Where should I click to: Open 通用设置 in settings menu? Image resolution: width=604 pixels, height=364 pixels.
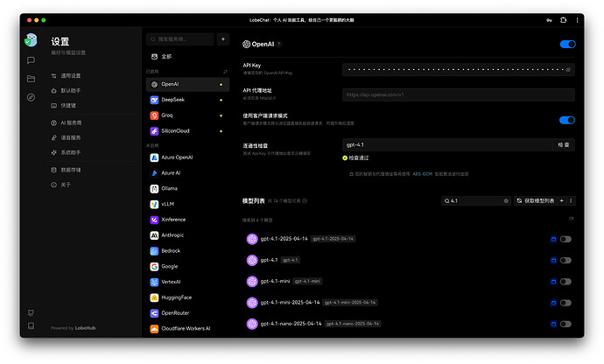pos(93,76)
